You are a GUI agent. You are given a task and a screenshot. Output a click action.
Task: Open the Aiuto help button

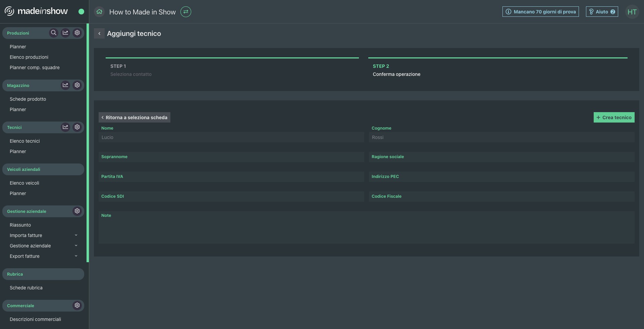tap(602, 12)
